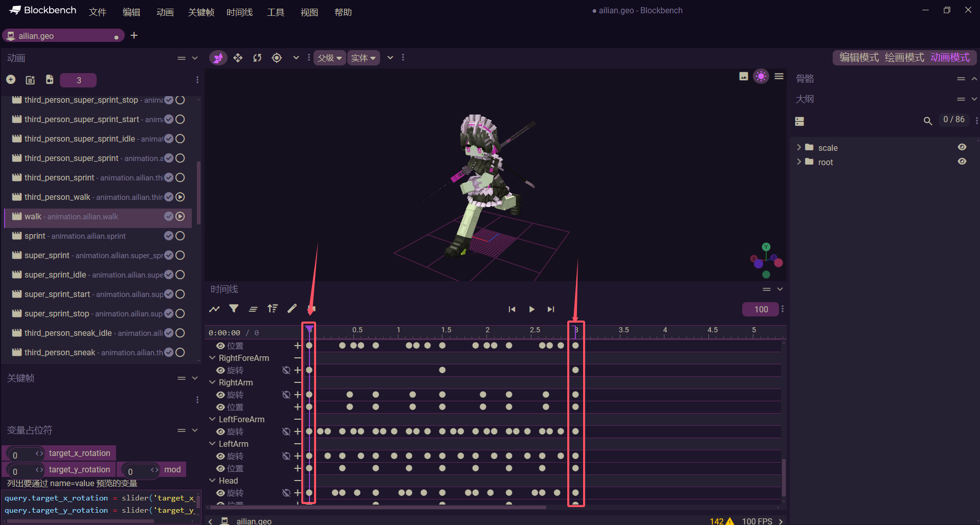Click the timeline filter funnel icon
Viewport: 980px width, 525px height.
click(234, 309)
